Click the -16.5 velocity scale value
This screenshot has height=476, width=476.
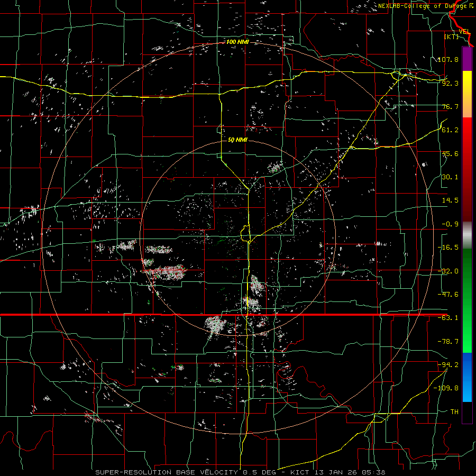pos(448,248)
